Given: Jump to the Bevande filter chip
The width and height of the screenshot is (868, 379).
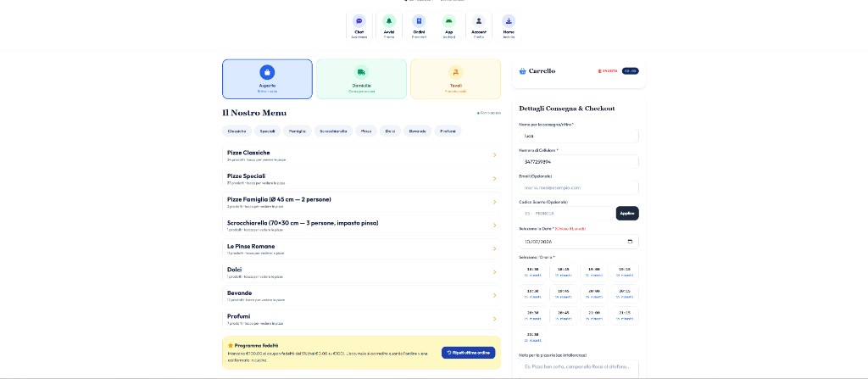Looking at the screenshot, I should click(x=417, y=131).
